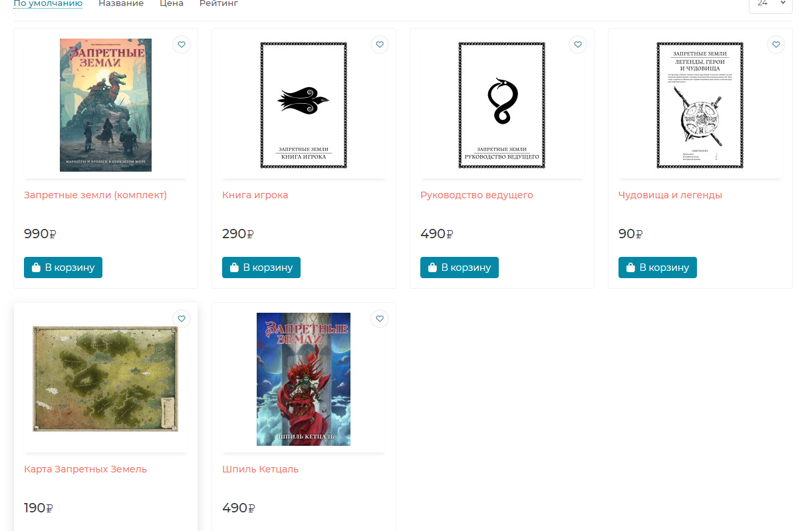812x531 pixels.
Task: Open Карта Запретных Земель product link
Action: click(85, 469)
